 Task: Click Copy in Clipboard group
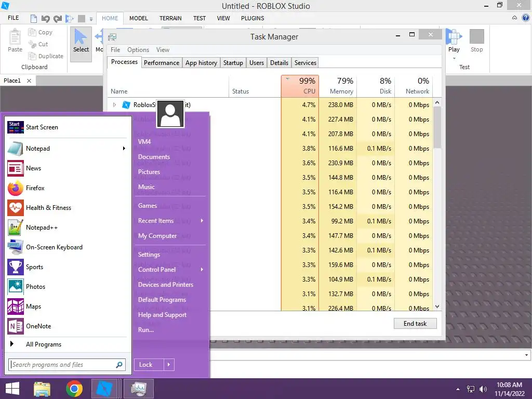[41, 32]
